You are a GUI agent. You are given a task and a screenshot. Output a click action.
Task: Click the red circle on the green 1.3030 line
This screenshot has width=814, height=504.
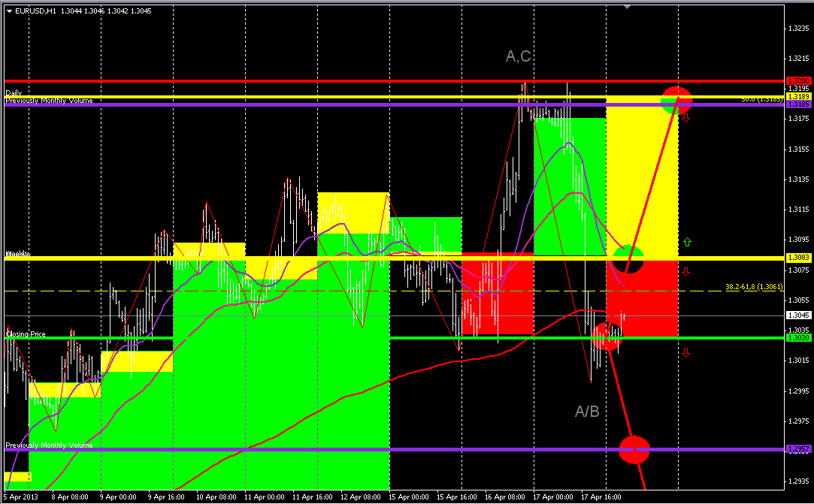tap(607, 337)
